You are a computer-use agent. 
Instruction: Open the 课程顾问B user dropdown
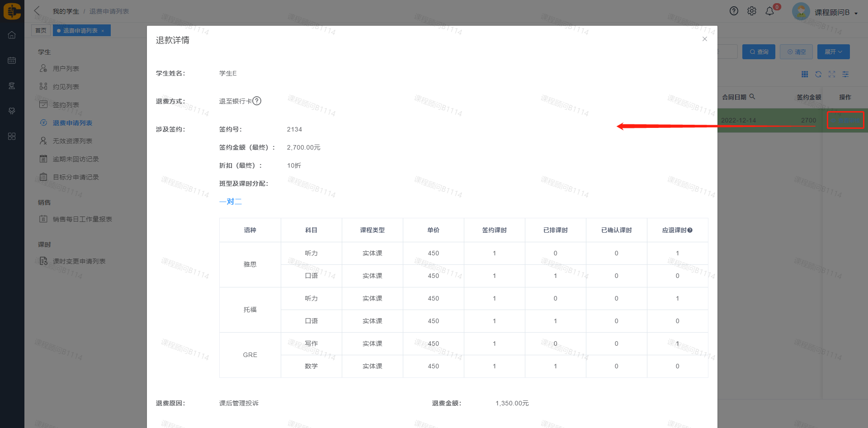835,13
